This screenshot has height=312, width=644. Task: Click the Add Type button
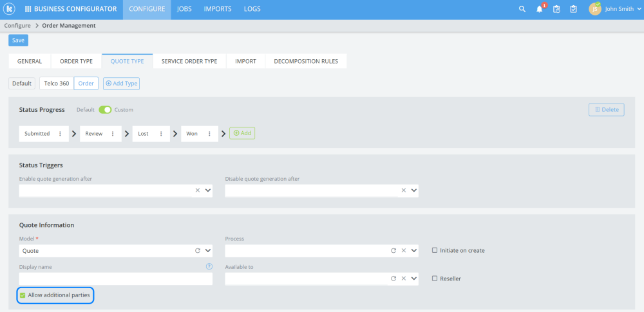121,84
